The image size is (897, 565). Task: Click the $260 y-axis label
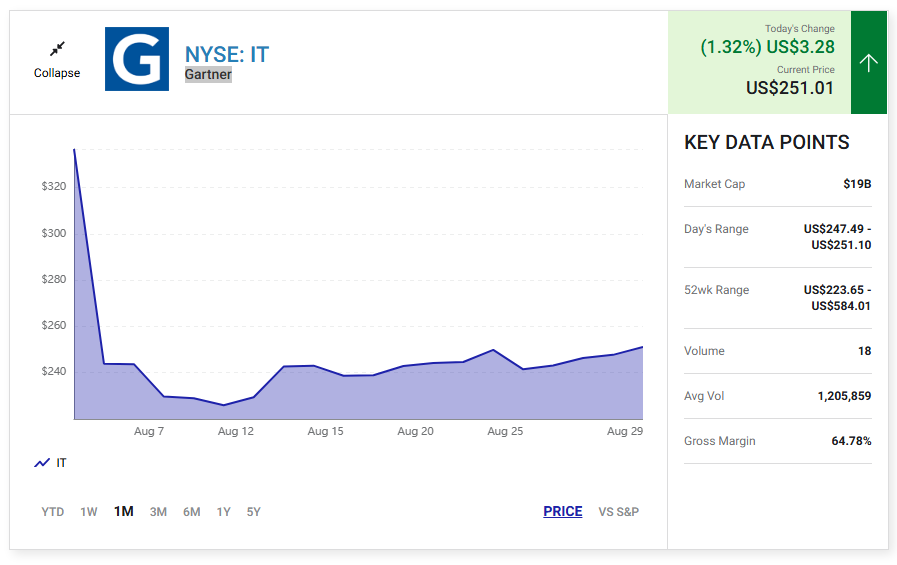(54, 325)
